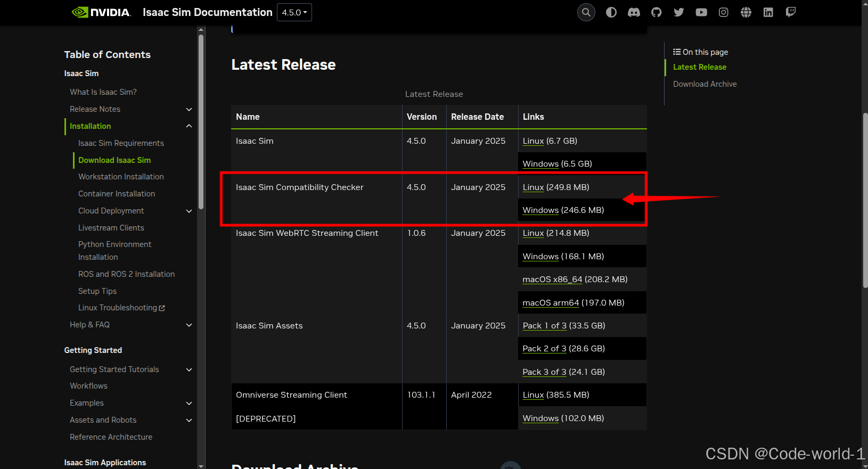Expand Getting Started Tutorials chevron
Screen dimensions: 868x469
189,369
